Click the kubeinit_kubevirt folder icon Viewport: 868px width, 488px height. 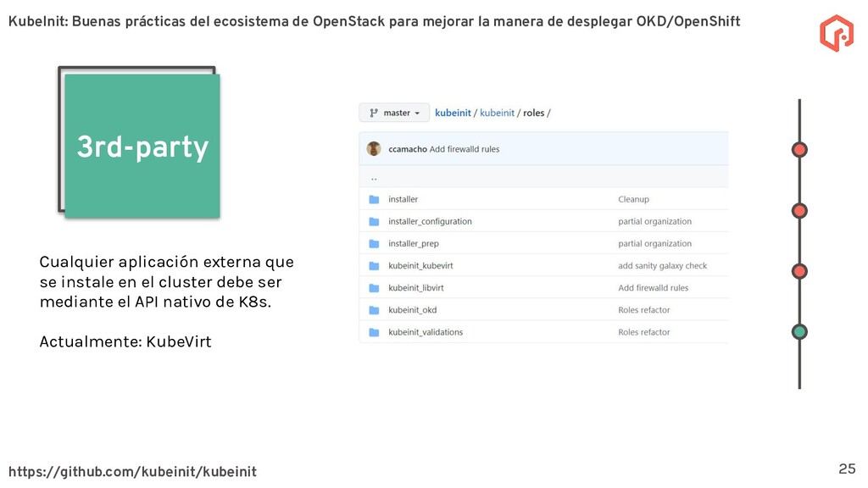click(374, 265)
